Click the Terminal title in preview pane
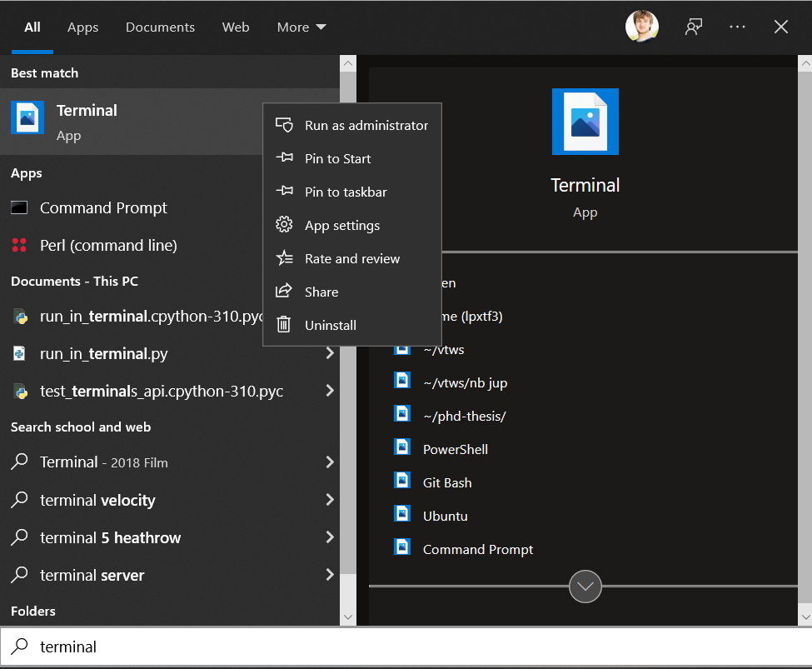This screenshot has height=669, width=812. pos(585,185)
